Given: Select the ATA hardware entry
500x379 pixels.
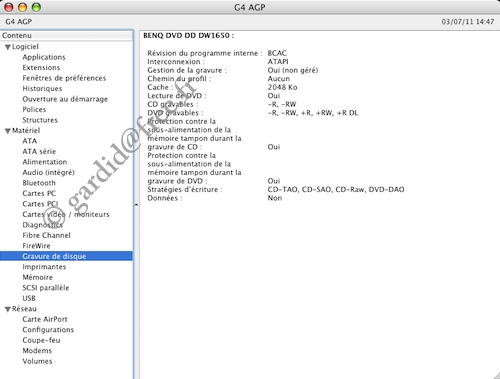Looking at the screenshot, I should (29, 141).
